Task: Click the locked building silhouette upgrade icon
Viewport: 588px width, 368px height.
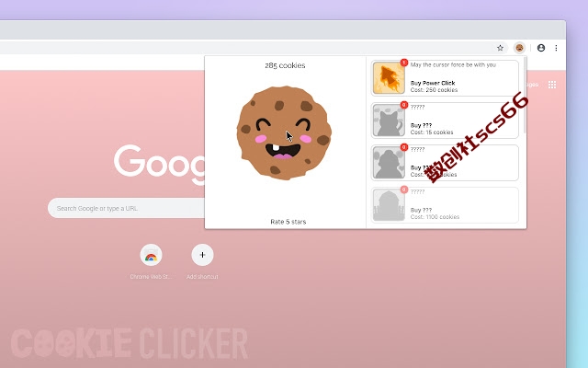Action: coord(389,205)
